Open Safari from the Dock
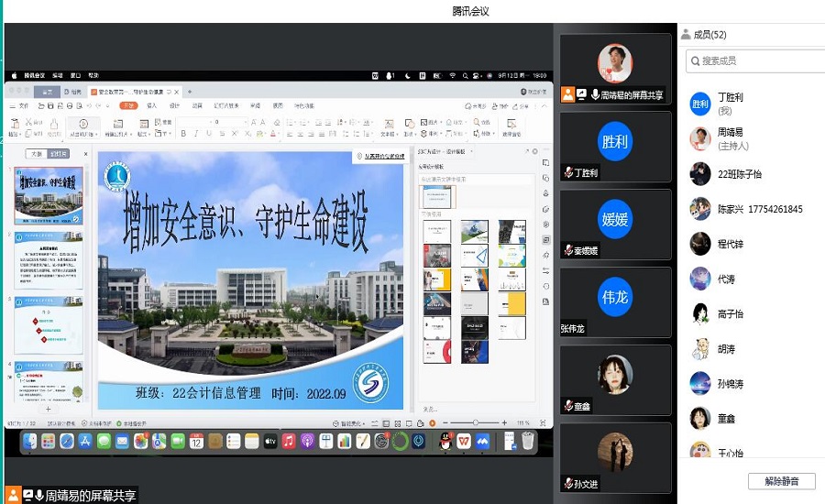This screenshot has width=825, height=504. pyautogui.click(x=66, y=442)
